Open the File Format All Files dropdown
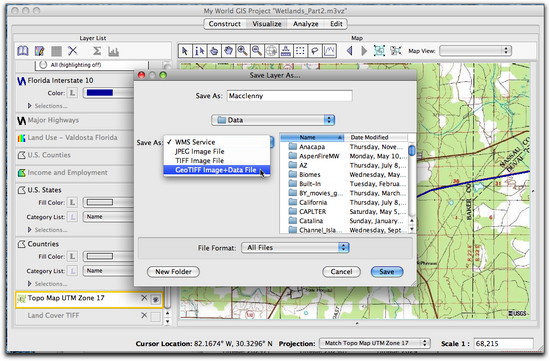Image resolution: width=550 pixels, height=361 pixels. (295, 248)
